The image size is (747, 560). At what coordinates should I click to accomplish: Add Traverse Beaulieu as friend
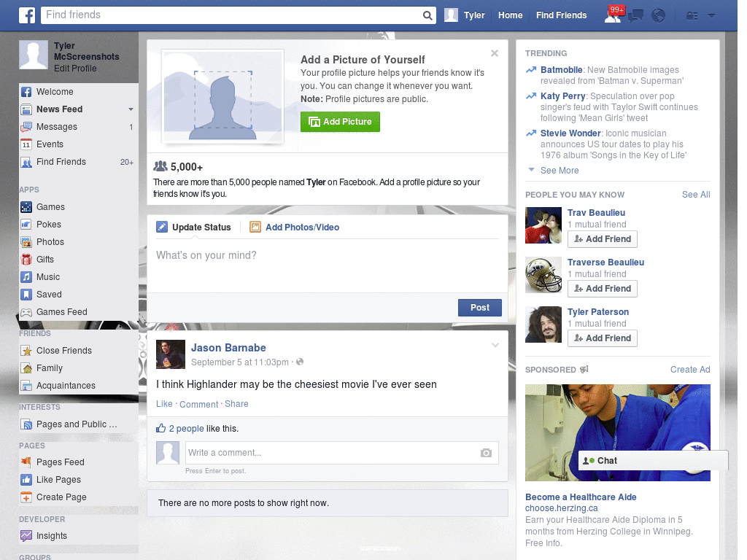[x=602, y=289]
